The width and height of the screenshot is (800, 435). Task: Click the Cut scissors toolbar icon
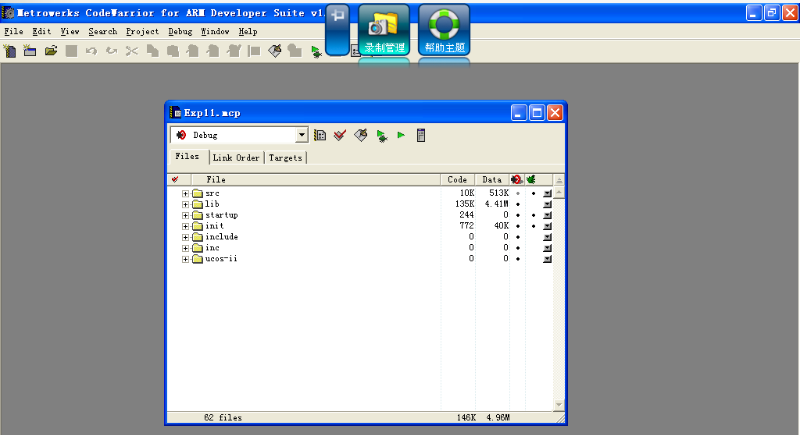[x=132, y=51]
